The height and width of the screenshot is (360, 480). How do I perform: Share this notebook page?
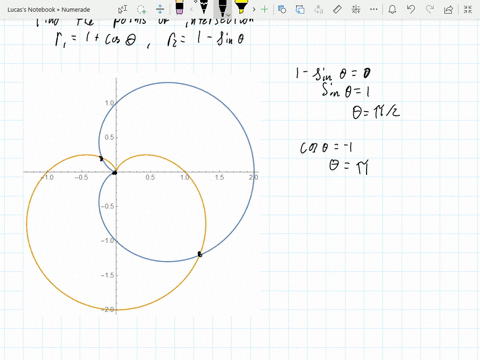point(449,10)
